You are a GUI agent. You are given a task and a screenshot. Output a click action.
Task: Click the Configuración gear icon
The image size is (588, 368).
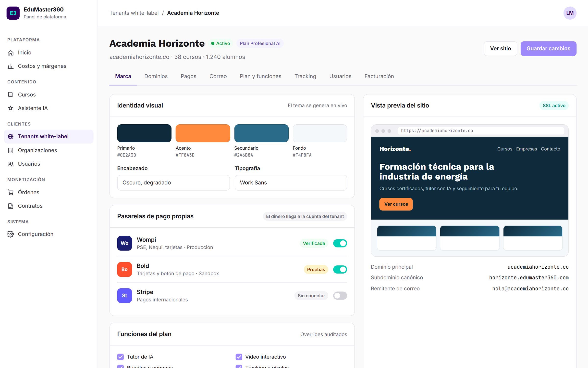coord(11,234)
